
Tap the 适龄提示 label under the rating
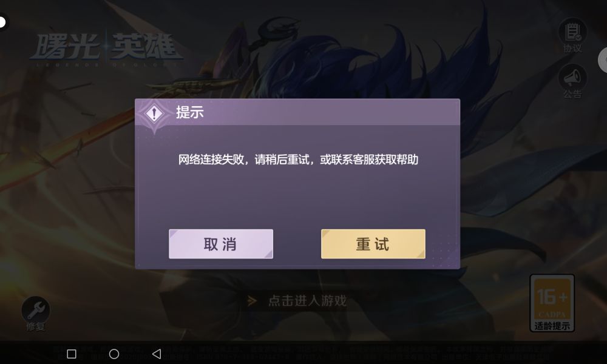tap(552, 326)
